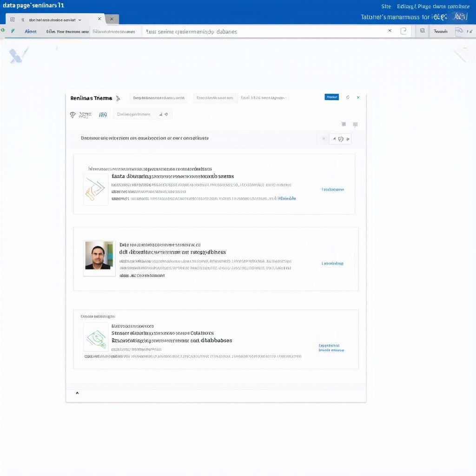Screen dimensions: 476x476
Task: Expand the caret at the bottom of the panel
Action: 77,393
